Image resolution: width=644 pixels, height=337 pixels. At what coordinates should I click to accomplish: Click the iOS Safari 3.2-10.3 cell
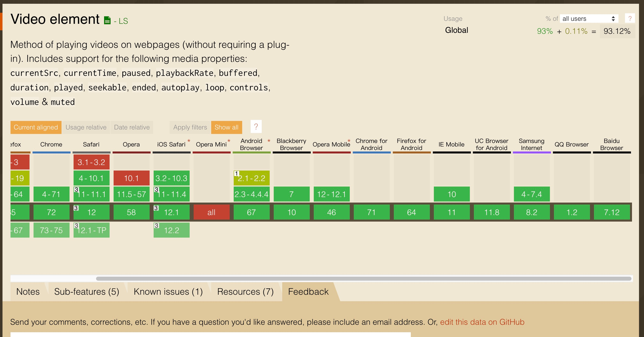pos(172,178)
